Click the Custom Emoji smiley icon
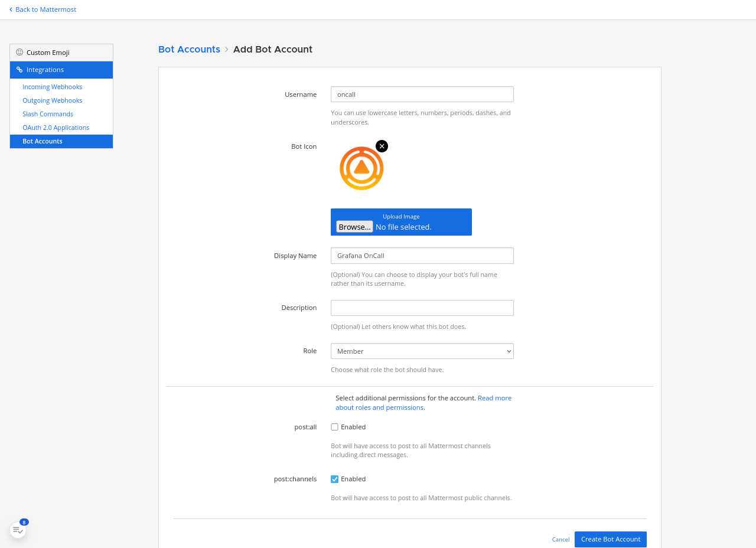 point(18,52)
